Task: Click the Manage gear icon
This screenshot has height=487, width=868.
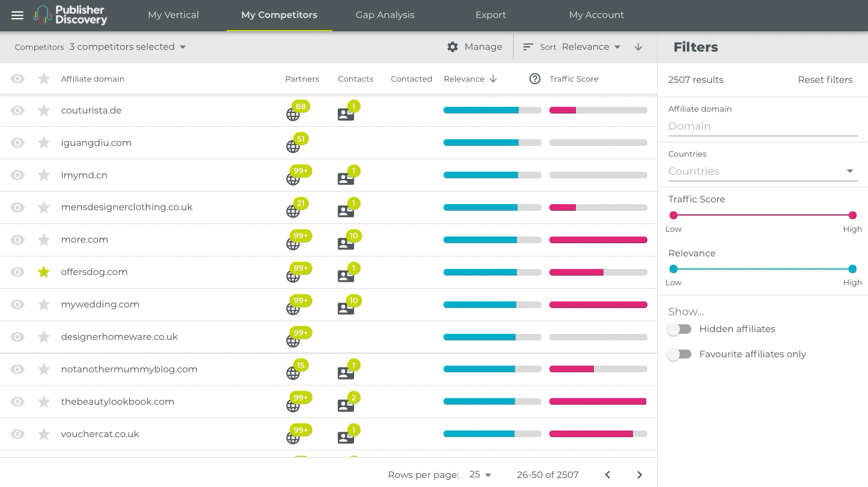Action: coord(453,47)
